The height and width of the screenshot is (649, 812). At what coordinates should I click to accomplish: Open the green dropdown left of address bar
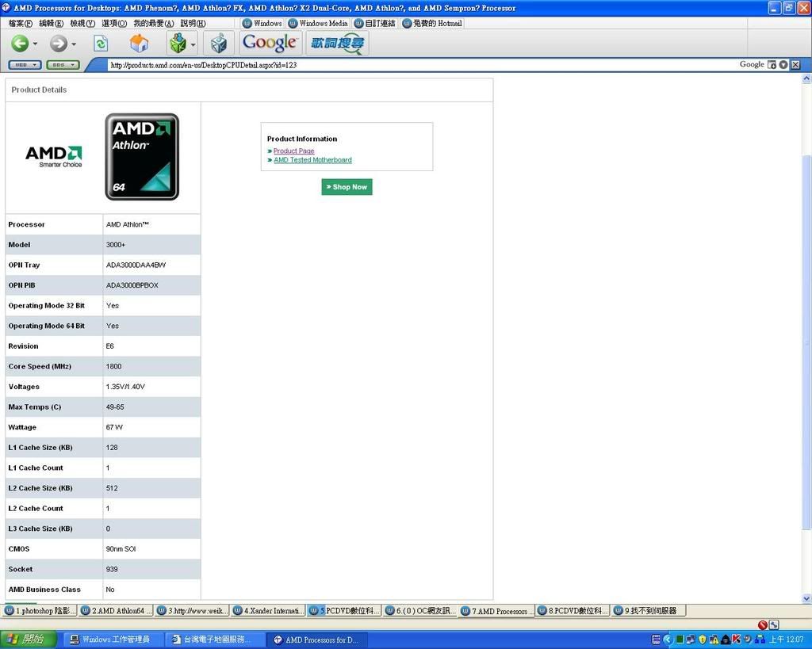pos(63,65)
